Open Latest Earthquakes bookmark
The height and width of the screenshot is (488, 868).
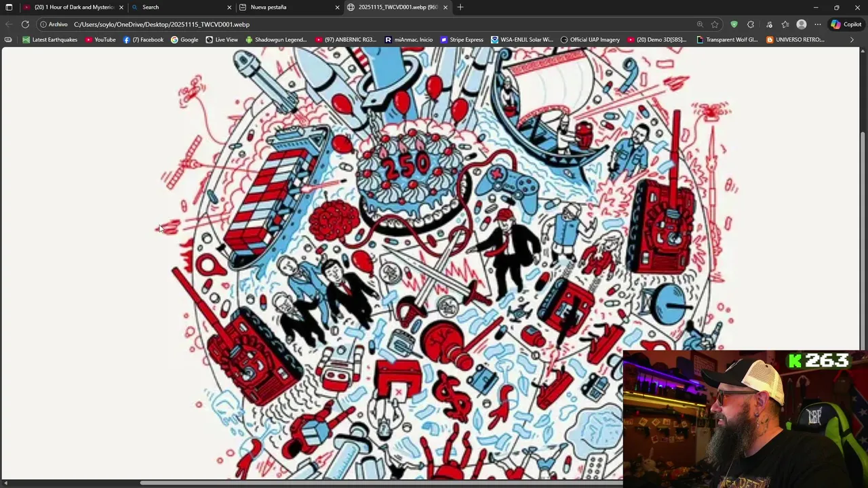point(50,39)
